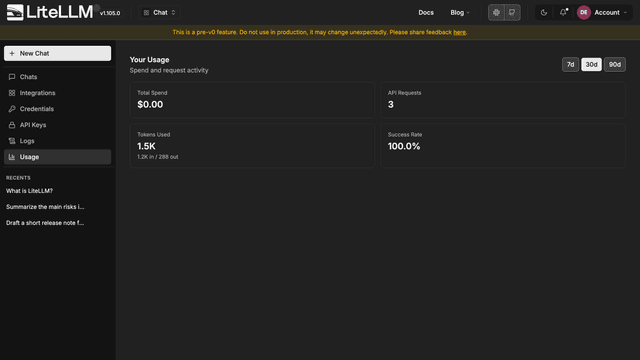Expand the Blog dropdown menu

click(460, 13)
